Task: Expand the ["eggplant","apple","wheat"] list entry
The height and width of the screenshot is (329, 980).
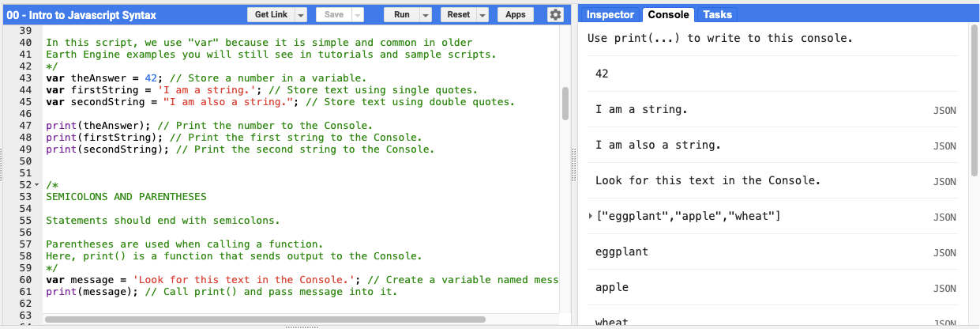Action: [x=591, y=217]
